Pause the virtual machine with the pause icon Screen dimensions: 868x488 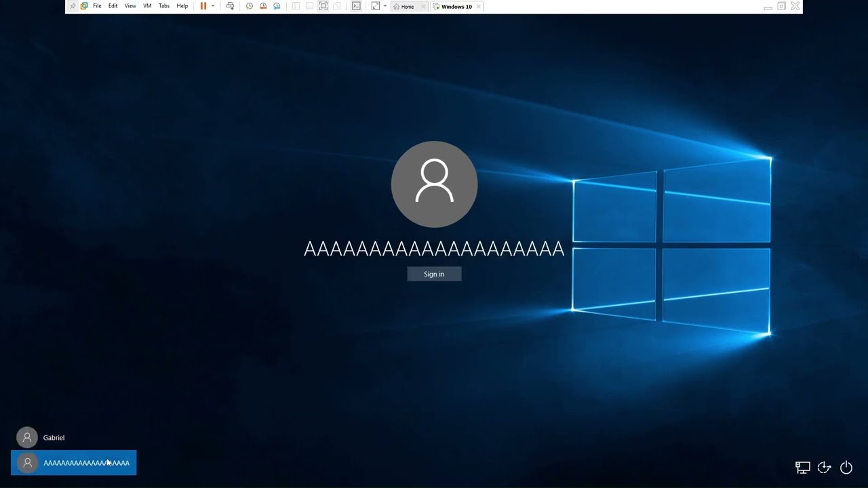(203, 6)
